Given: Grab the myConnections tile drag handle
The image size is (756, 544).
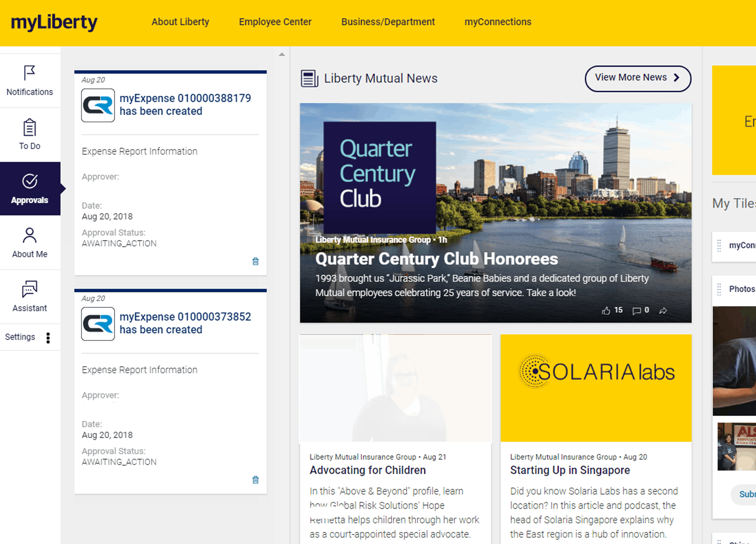Looking at the screenshot, I should click(719, 245).
